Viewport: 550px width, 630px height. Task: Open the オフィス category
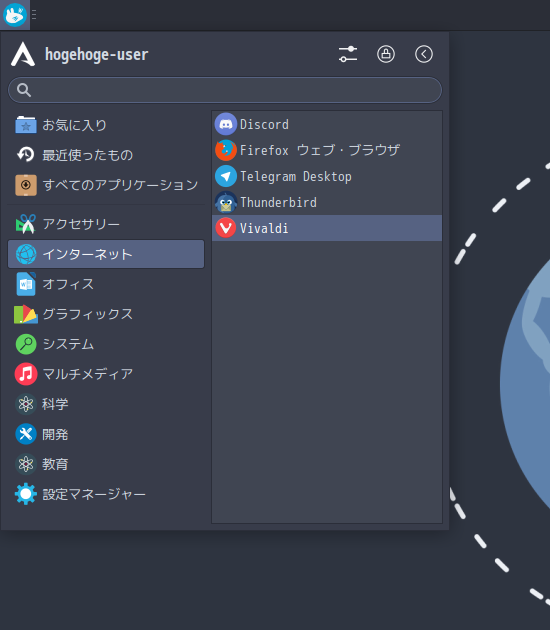[x=106, y=284]
